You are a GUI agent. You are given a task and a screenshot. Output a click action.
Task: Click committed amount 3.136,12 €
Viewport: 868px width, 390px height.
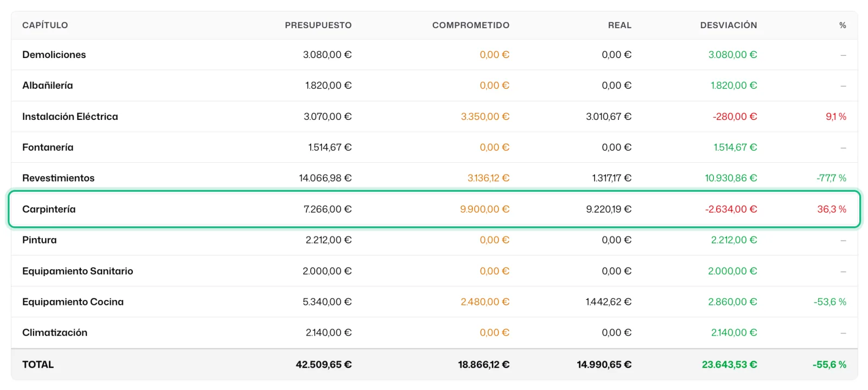click(488, 178)
